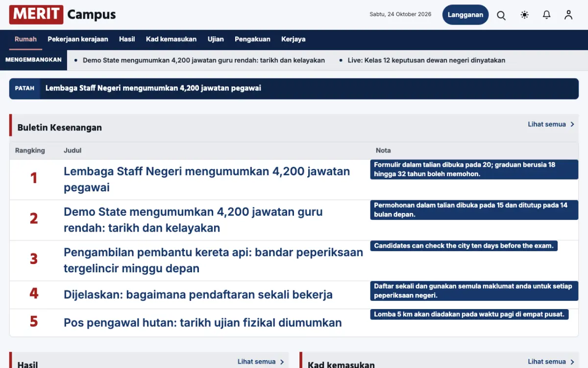588x368 pixels.
Task: Open Kad kemasukan navigation item
Action: pyautogui.click(x=171, y=39)
